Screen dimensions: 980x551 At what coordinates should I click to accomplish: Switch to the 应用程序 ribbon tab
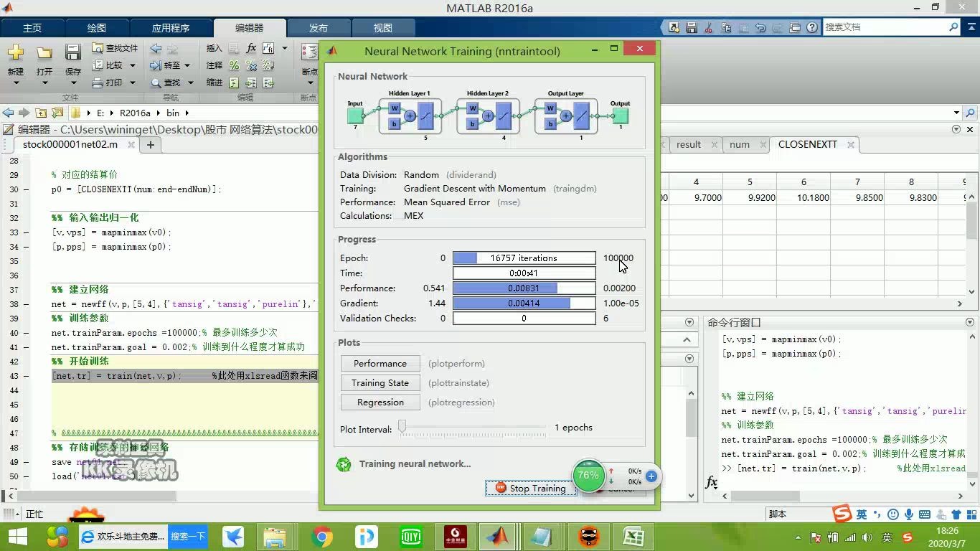[171, 28]
